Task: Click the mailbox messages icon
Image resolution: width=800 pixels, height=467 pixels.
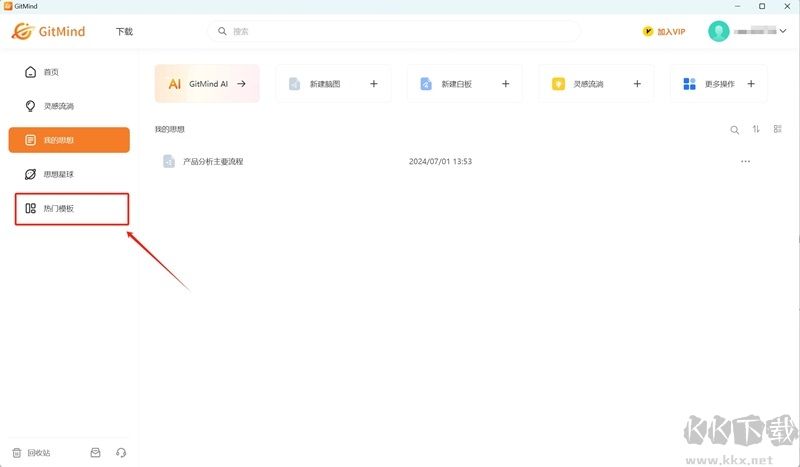Action: pyautogui.click(x=96, y=453)
